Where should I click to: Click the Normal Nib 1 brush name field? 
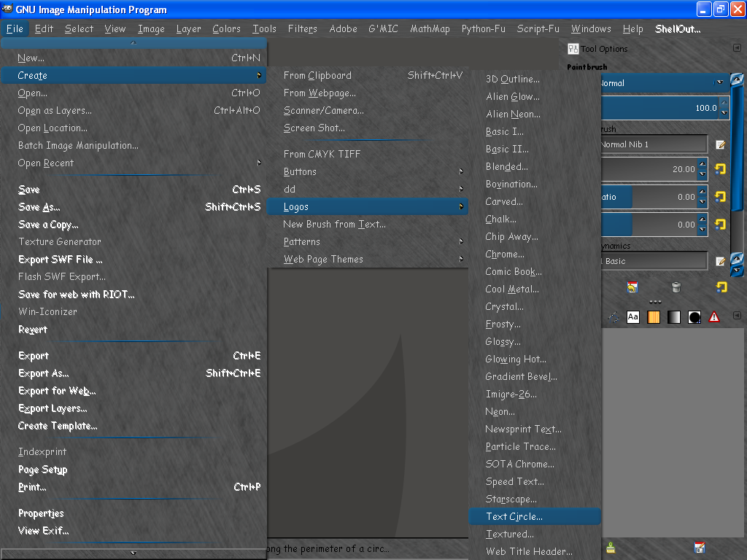click(x=654, y=144)
